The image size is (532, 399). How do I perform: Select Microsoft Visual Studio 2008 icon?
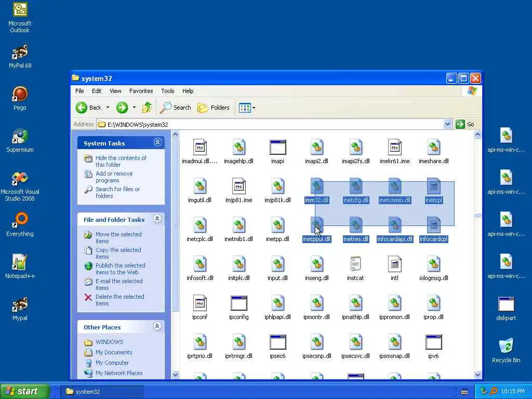tap(20, 187)
